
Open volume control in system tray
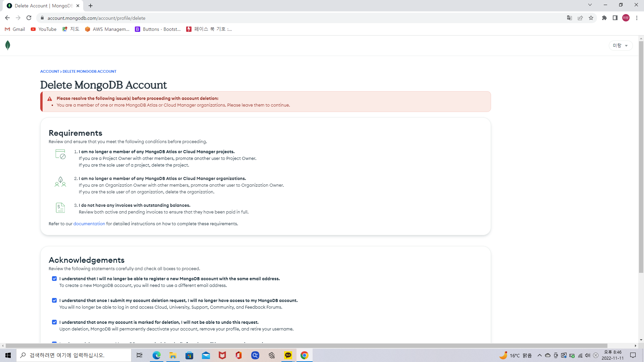click(x=588, y=355)
